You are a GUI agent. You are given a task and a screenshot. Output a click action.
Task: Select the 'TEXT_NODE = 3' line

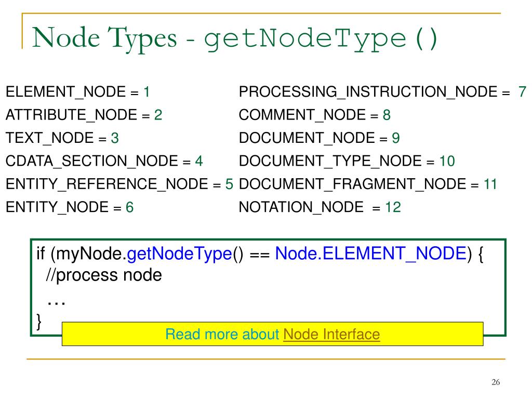click(x=62, y=138)
